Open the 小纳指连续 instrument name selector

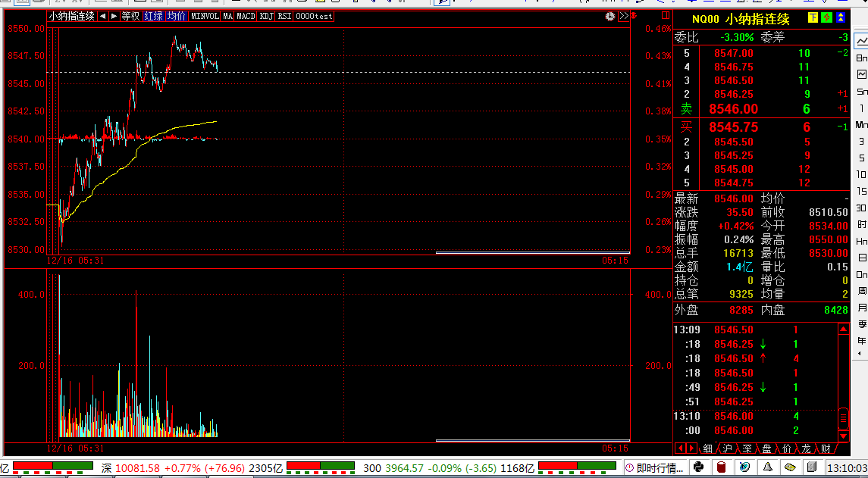pos(71,17)
